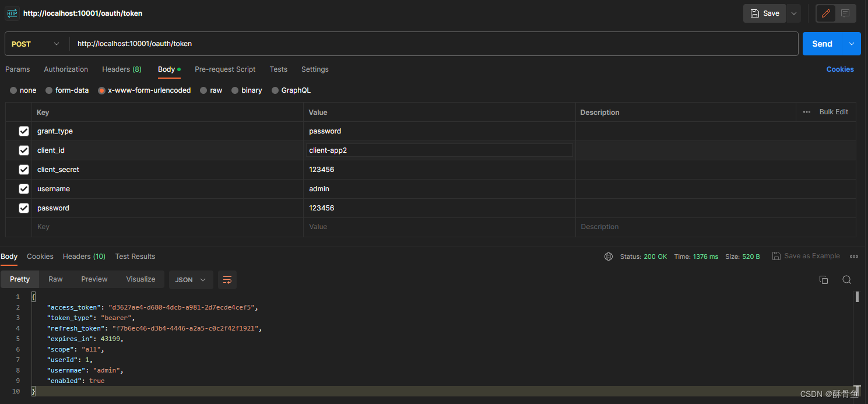Image resolution: width=868 pixels, height=404 pixels.
Task: Click the client_secret key cell
Action: click(x=167, y=170)
